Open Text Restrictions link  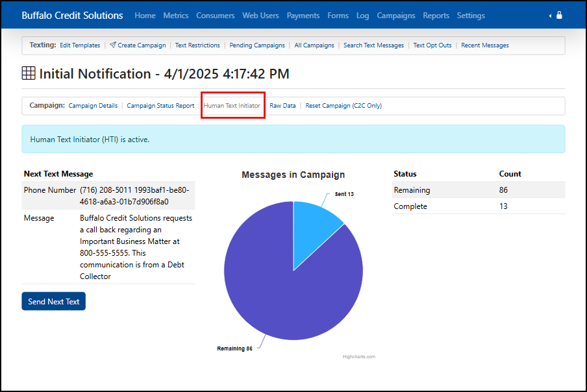(197, 45)
